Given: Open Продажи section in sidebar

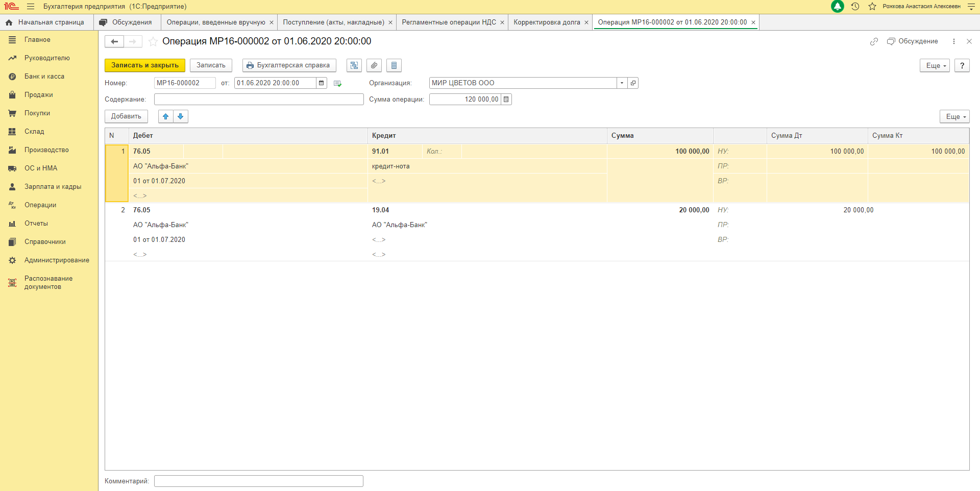Looking at the screenshot, I should click(49, 95).
